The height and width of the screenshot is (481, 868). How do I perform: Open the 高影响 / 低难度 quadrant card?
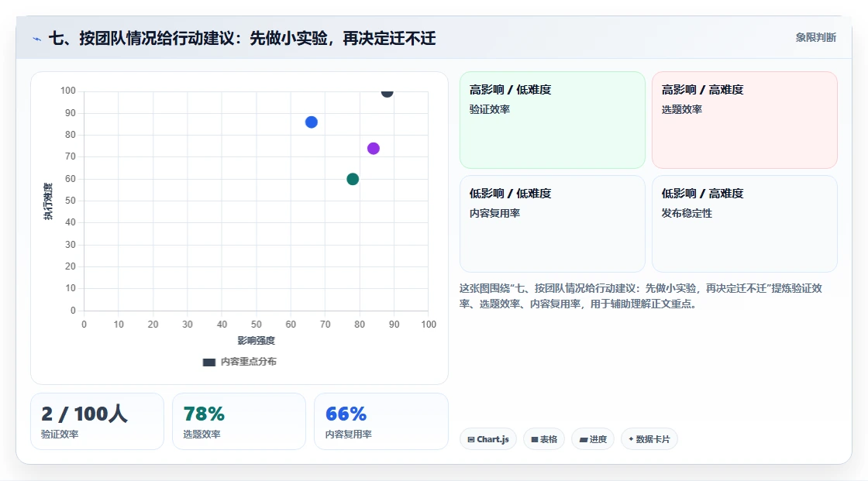(x=553, y=120)
